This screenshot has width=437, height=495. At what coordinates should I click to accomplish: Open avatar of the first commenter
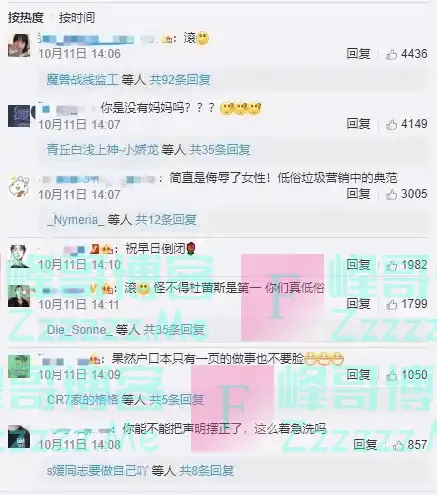pos(19,46)
